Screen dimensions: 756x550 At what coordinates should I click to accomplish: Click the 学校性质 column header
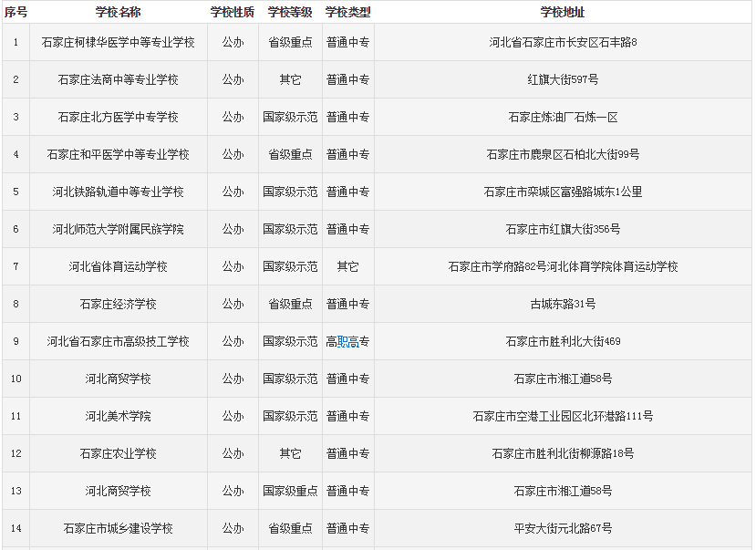pos(233,12)
